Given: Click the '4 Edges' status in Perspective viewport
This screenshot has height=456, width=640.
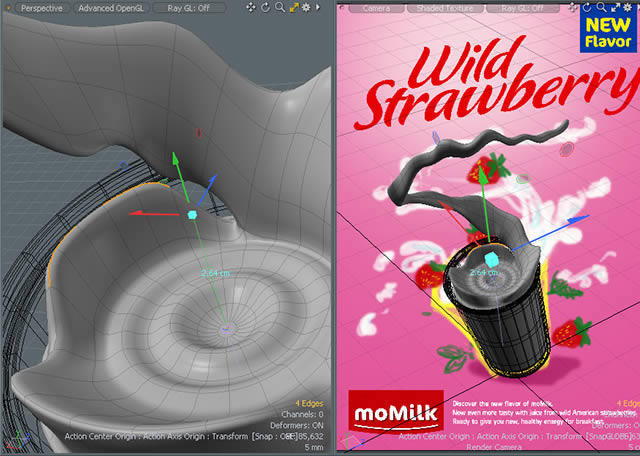Looking at the screenshot, I should (x=309, y=404).
